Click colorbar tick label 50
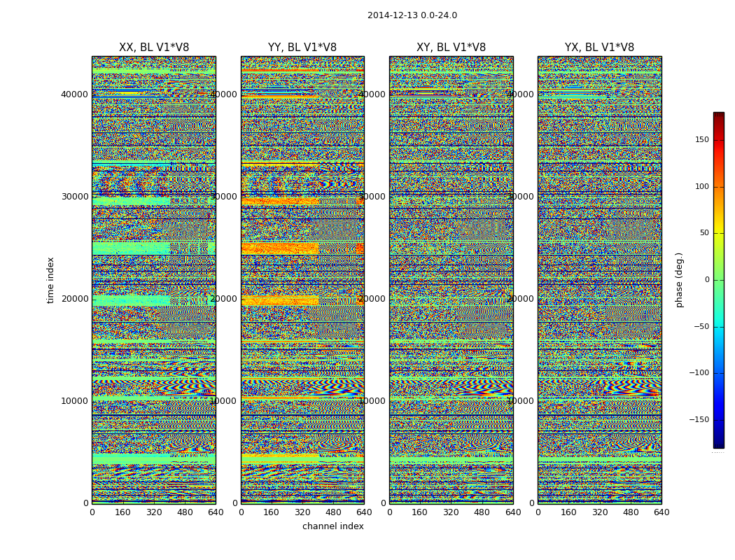This screenshot has height=560, width=735. (704, 233)
